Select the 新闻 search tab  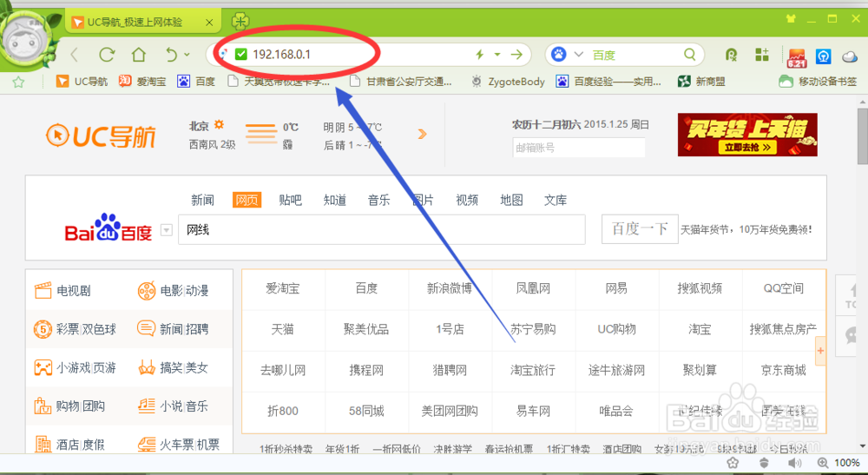pos(202,200)
